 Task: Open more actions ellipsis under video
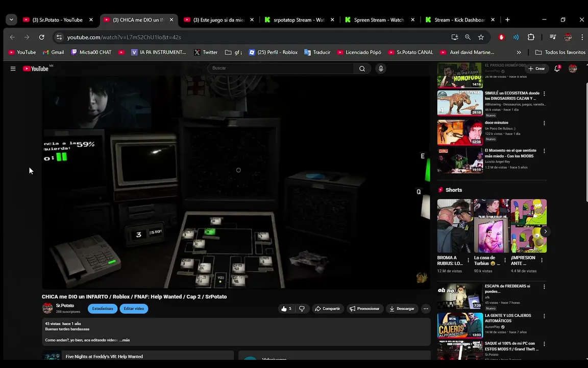pos(426,309)
